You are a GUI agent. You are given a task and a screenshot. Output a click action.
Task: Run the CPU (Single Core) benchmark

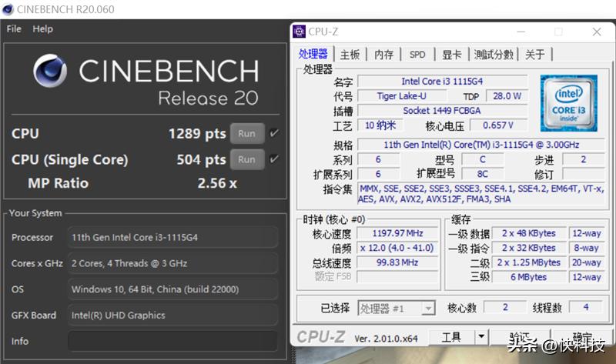[246, 159]
